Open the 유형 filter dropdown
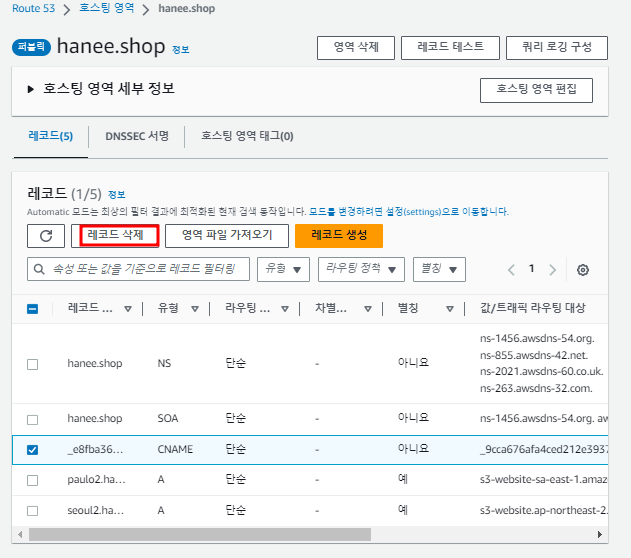The height and width of the screenshot is (558, 631). pyautogui.click(x=283, y=269)
